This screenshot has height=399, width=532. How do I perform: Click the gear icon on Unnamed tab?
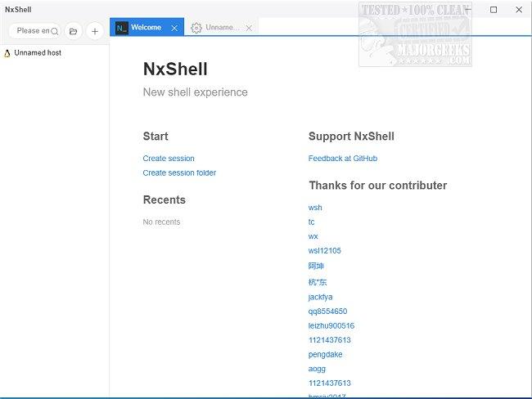pos(196,28)
